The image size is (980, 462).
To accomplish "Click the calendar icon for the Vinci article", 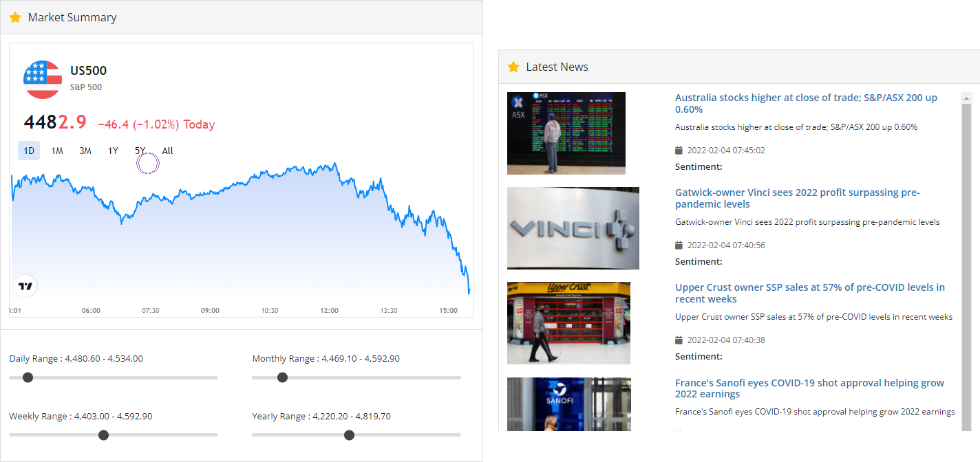I will coord(678,245).
